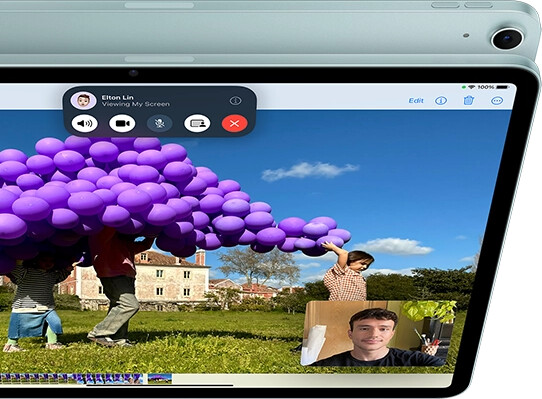
Task: Tap Elton Lin's Memoji avatar
Action: tap(83, 101)
